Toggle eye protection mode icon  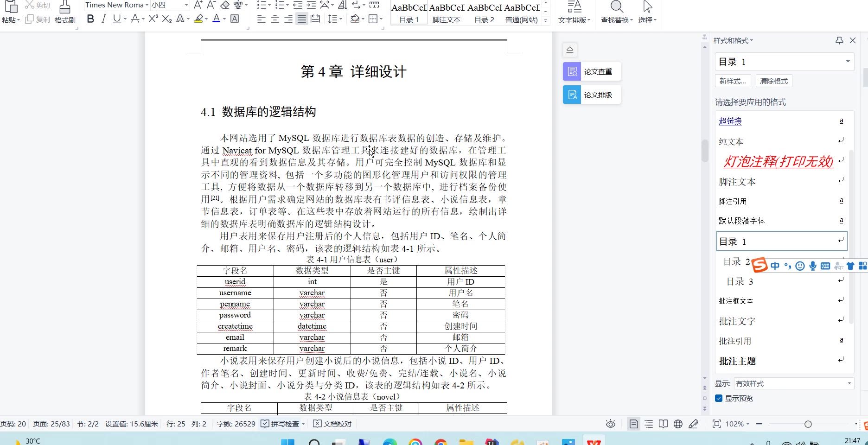(x=611, y=424)
